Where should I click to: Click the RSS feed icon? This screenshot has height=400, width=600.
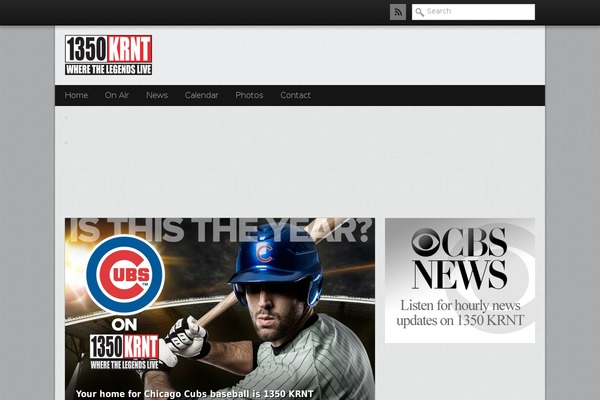(398, 12)
